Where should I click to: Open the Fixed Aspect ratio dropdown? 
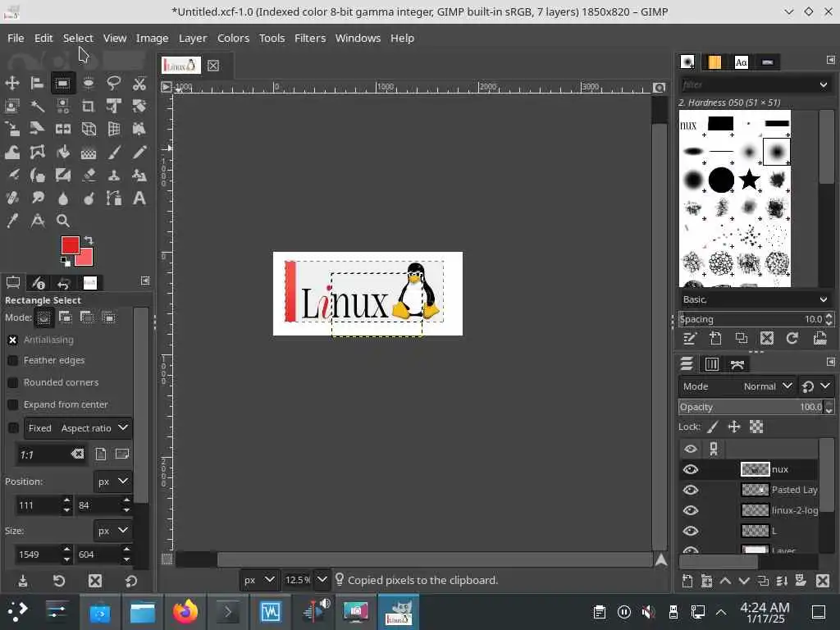click(x=78, y=428)
